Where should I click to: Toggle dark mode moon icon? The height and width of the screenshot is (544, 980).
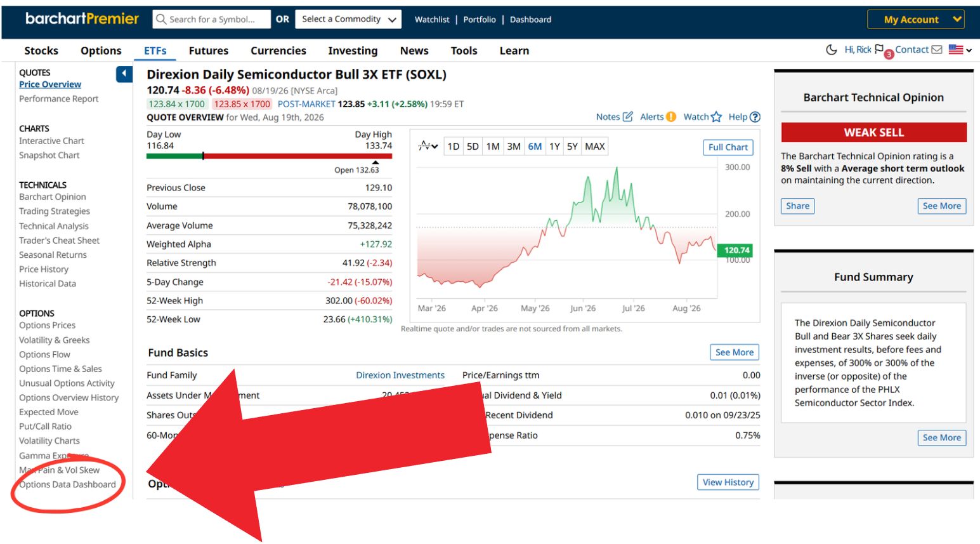click(831, 50)
